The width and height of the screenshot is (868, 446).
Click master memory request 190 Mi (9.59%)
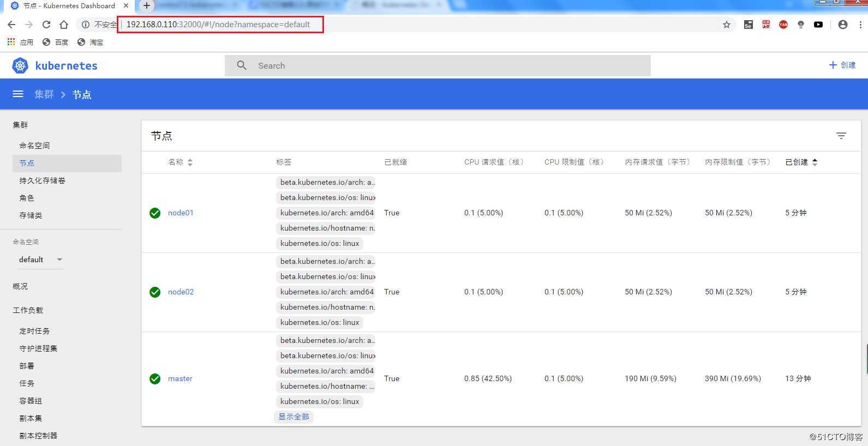pos(650,378)
